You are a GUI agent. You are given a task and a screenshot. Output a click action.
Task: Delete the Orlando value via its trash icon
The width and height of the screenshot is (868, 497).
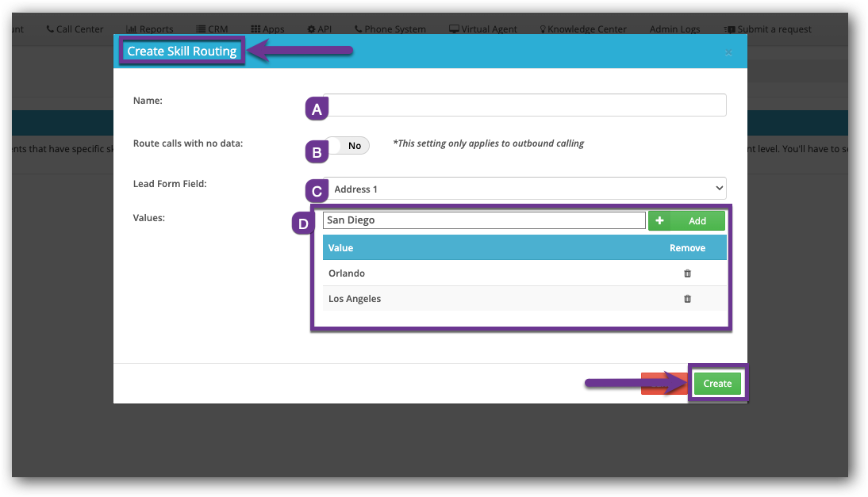(687, 273)
